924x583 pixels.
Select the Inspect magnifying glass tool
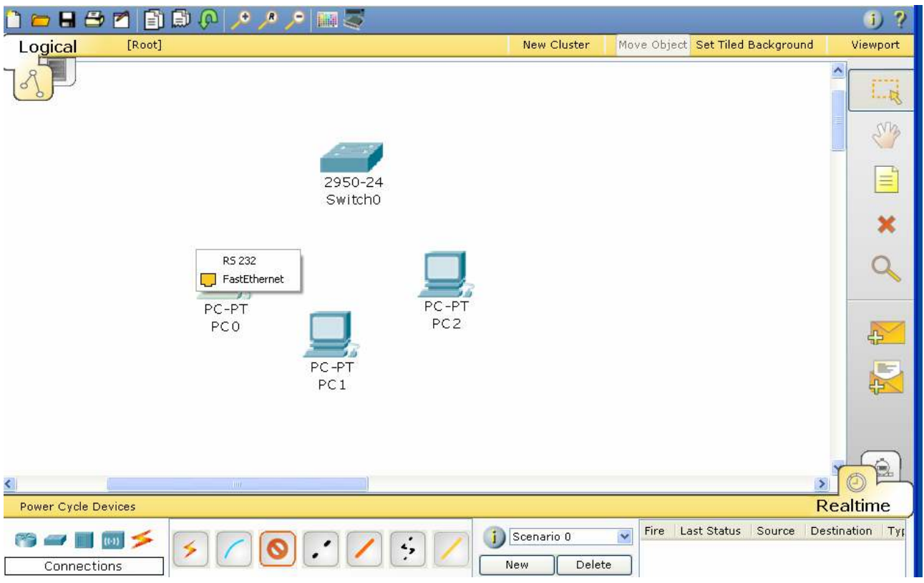886,269
